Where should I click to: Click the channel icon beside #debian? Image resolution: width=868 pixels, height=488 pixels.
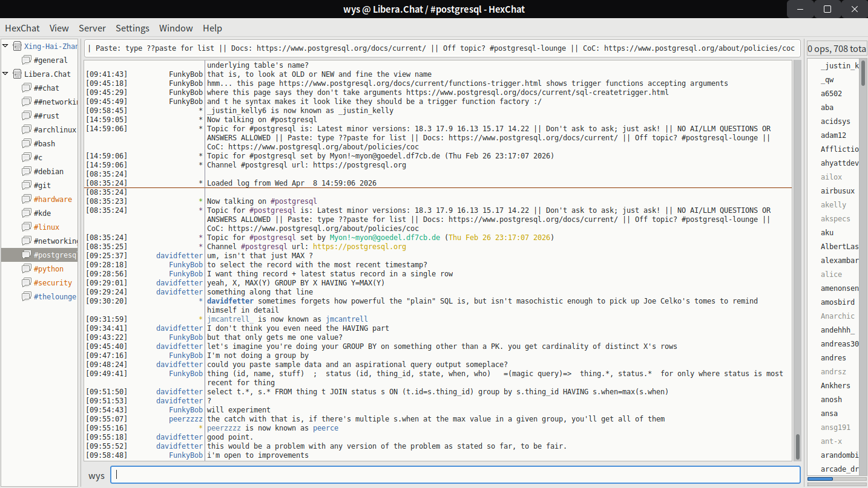coord(26,171)
